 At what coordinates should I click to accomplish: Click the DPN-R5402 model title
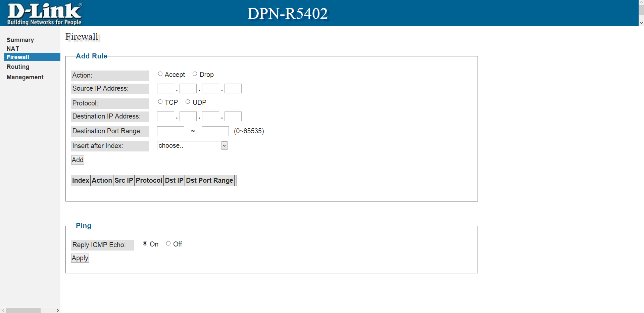click(288, 13)
